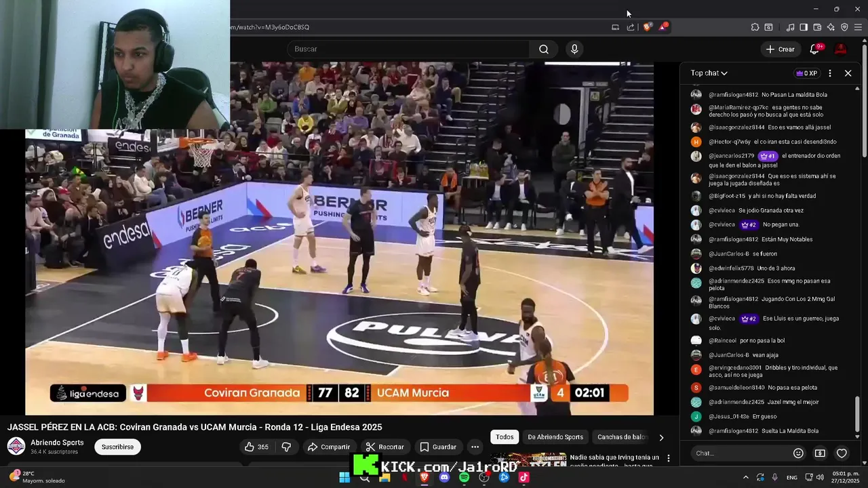The width and height of the screenshot is (868, 488).
Task: Click the Super Chat dollar icon
Action: (820, 453)
